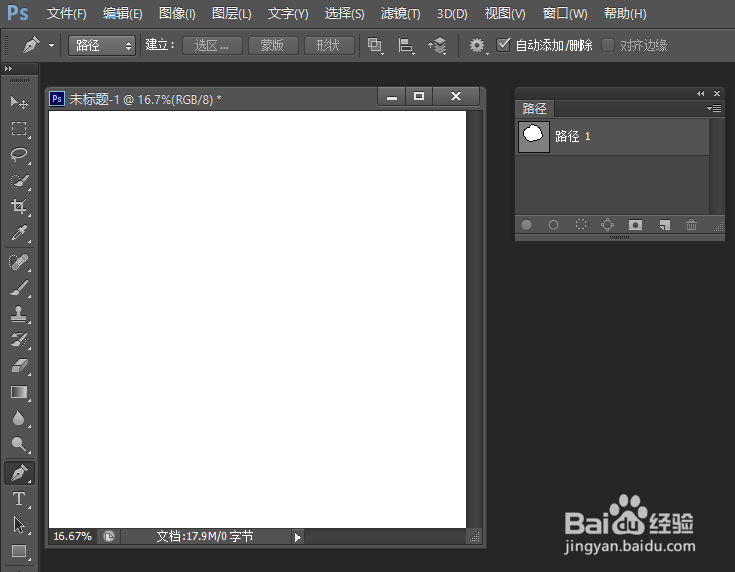735x572 pixels.
Task: Select the Pen tool in toolbox
Action: pyautogui.click(x=19, y=473)
